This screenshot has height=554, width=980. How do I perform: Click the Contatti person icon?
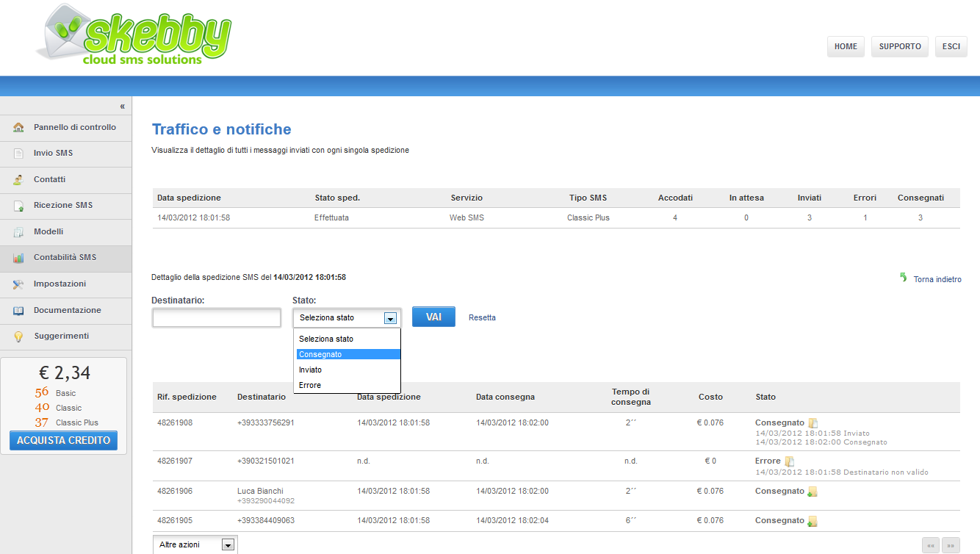(18, 179)
